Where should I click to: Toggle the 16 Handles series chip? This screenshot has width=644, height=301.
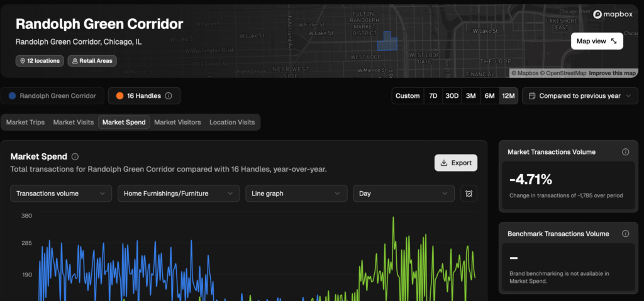point(144,96)
